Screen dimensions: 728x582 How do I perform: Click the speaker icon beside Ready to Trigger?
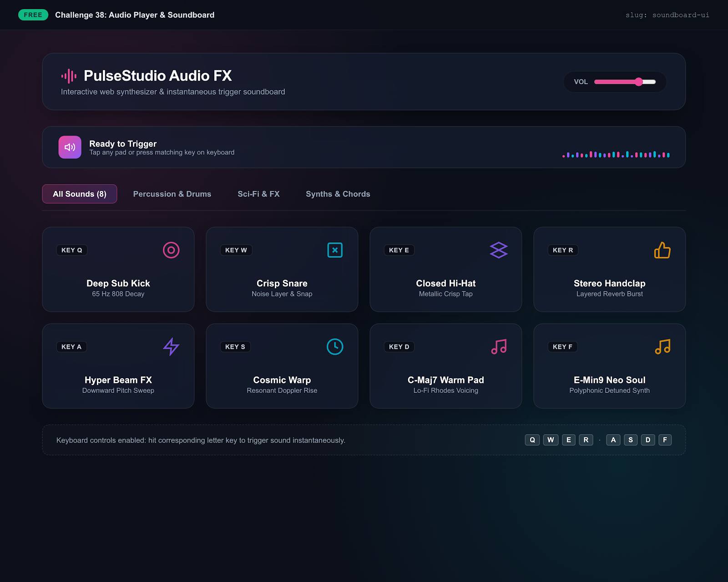[x=70, y=147]
